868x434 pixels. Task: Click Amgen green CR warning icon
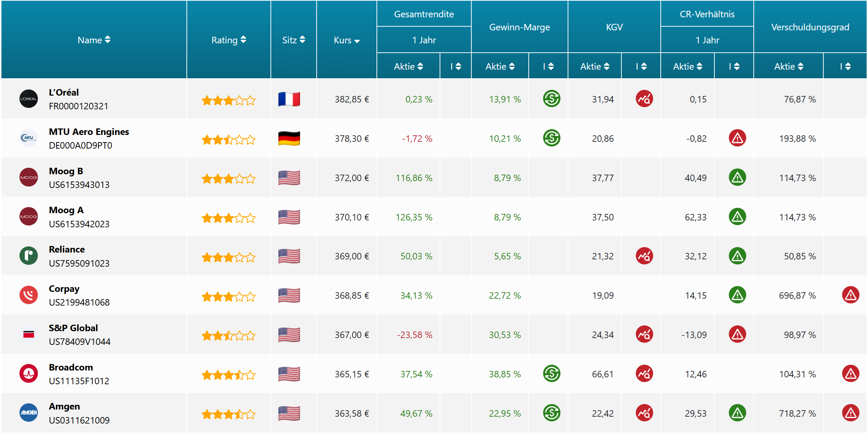[x=737, y=413]
